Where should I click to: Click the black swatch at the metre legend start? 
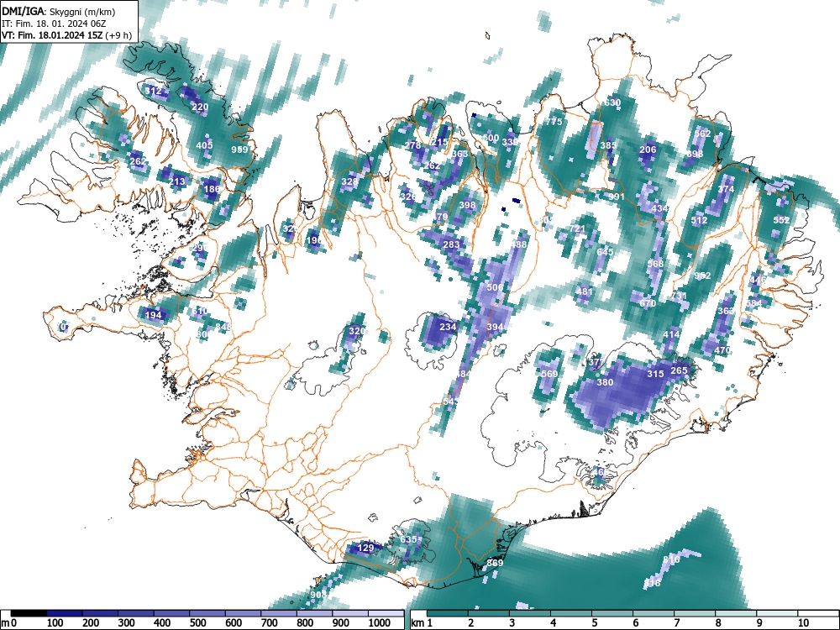pos(29,613)
